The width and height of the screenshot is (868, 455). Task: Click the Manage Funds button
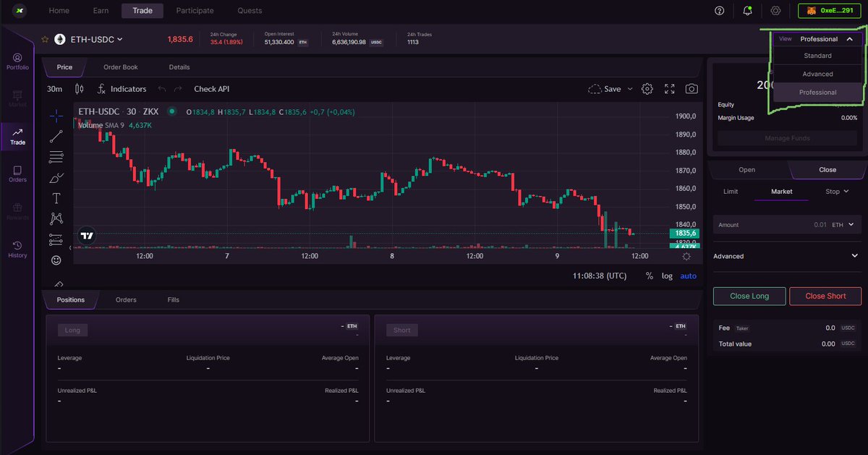[x=787, y=138]
